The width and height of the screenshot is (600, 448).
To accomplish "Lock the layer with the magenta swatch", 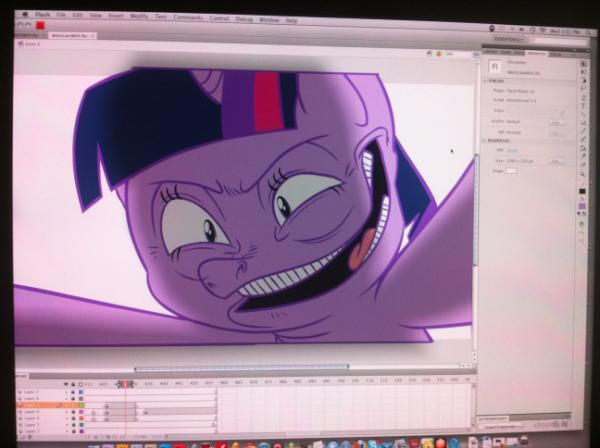I will (x=73, y=412).
